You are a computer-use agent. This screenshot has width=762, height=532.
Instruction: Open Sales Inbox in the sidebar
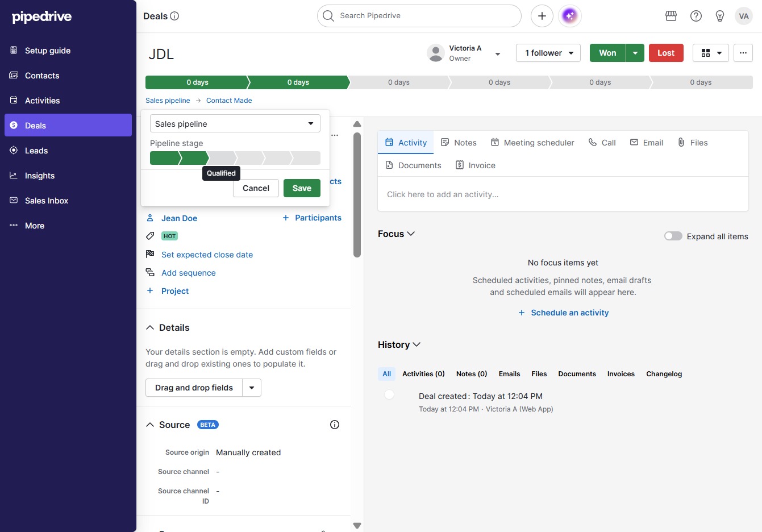68,201
